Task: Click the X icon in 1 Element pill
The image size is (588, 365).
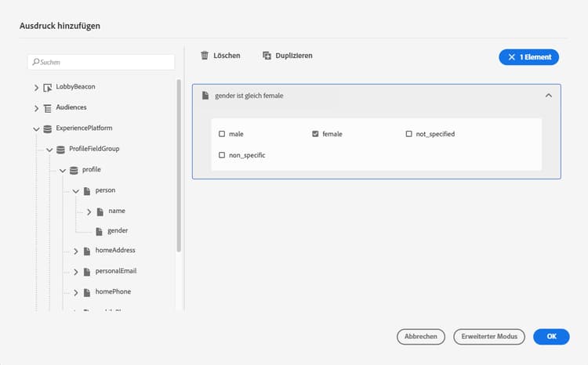Action: pyautogui.click(x=511, y=57)
